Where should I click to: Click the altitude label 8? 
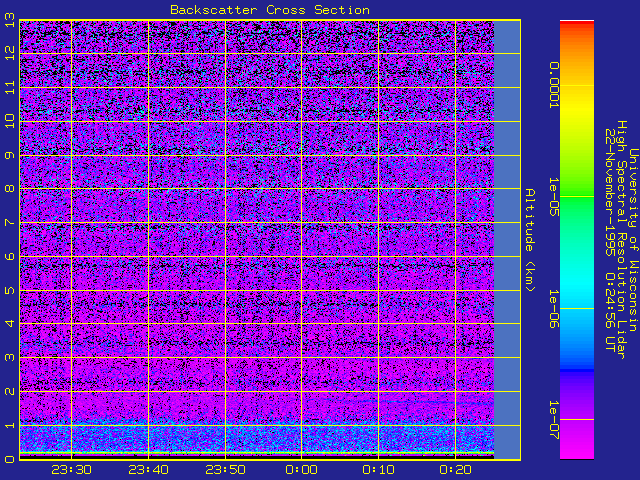pyautogui.click(x=10, y=189)
